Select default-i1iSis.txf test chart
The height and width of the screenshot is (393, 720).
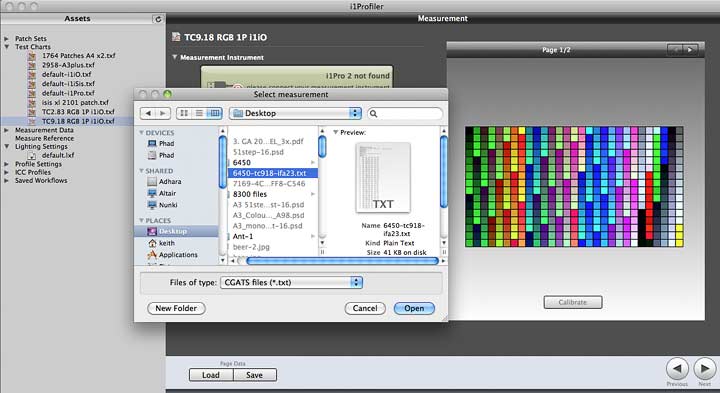(68, 84)
